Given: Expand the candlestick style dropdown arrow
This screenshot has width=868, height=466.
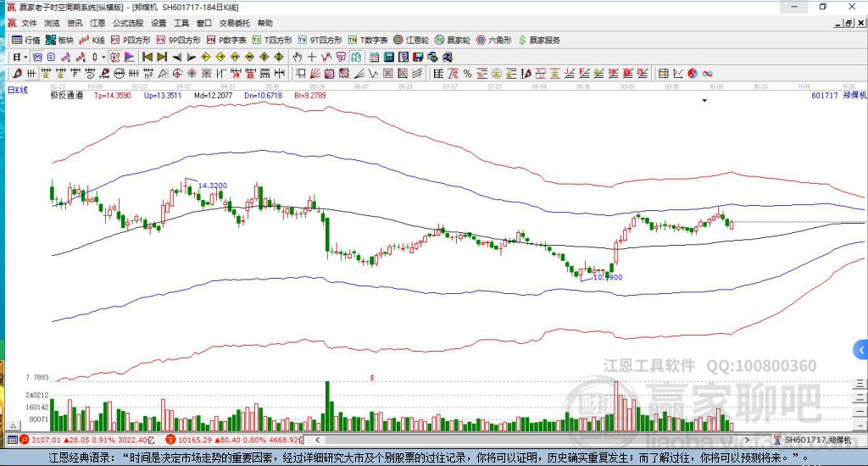Looking at the screenshot, I should (103, 57).
